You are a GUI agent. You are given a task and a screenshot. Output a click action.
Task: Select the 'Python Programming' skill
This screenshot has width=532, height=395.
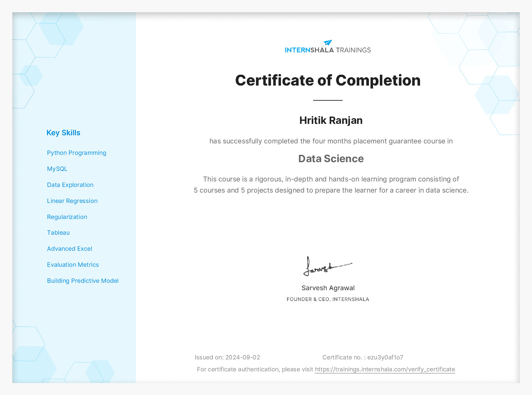77,153
